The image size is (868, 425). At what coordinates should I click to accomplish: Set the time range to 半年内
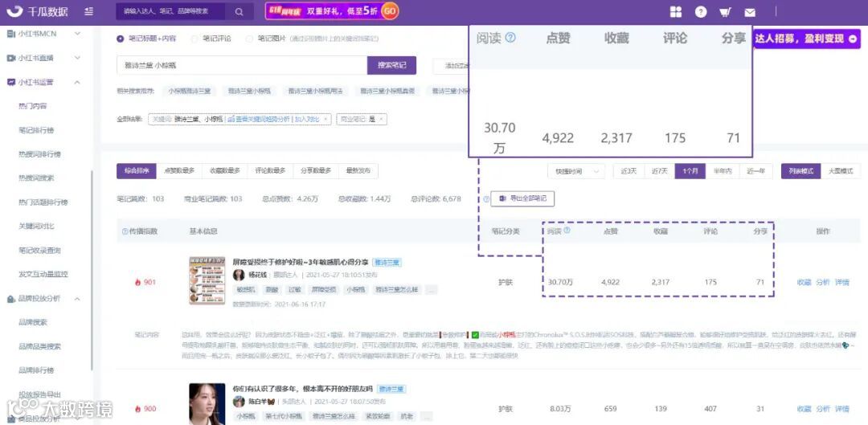coord(722,171)
